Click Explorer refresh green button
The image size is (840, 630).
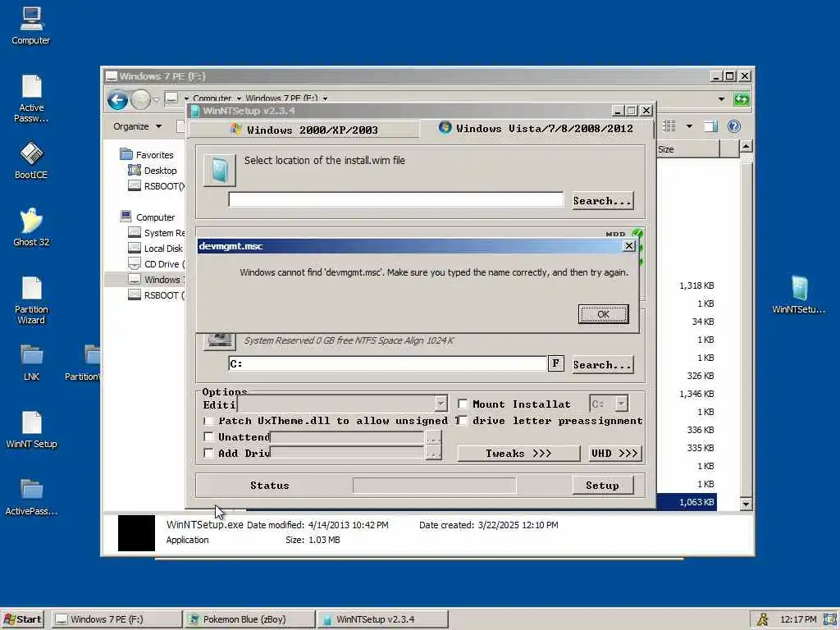[742, 99]
